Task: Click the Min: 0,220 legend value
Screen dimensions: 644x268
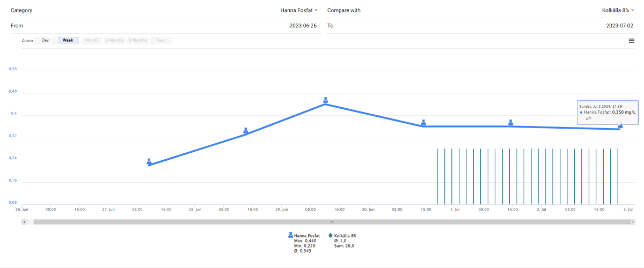Action: pos(305,246)
